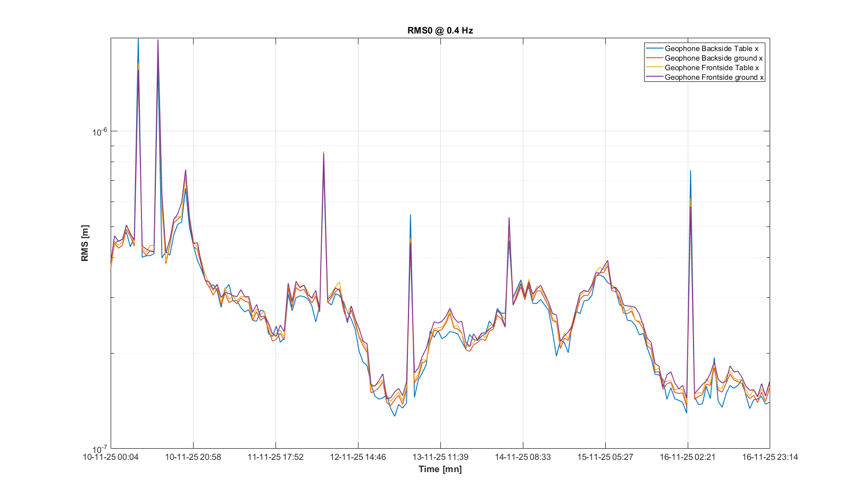Select the yellow line sample in the legend

tap(654, 68)
